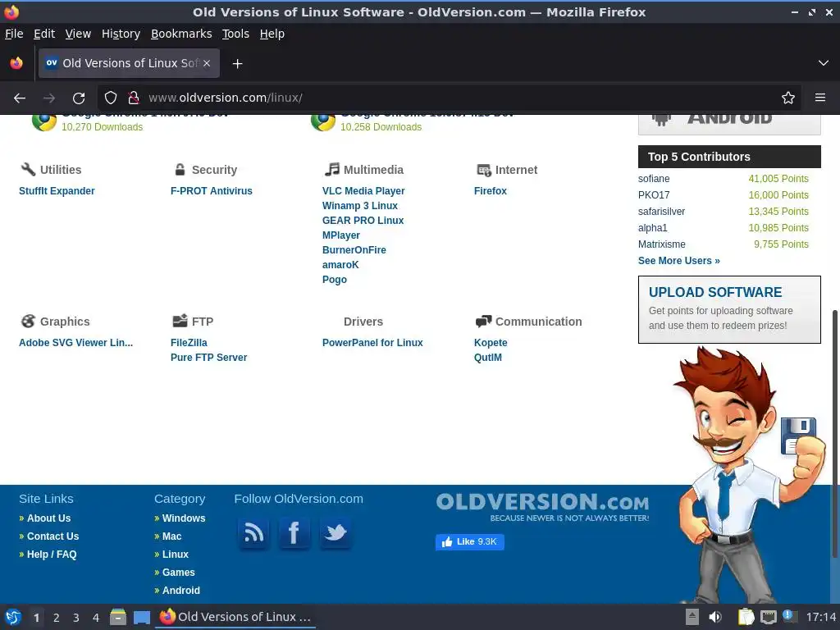Open the taskbar file manager icon
840x630 pixels.
coord(118,617)
